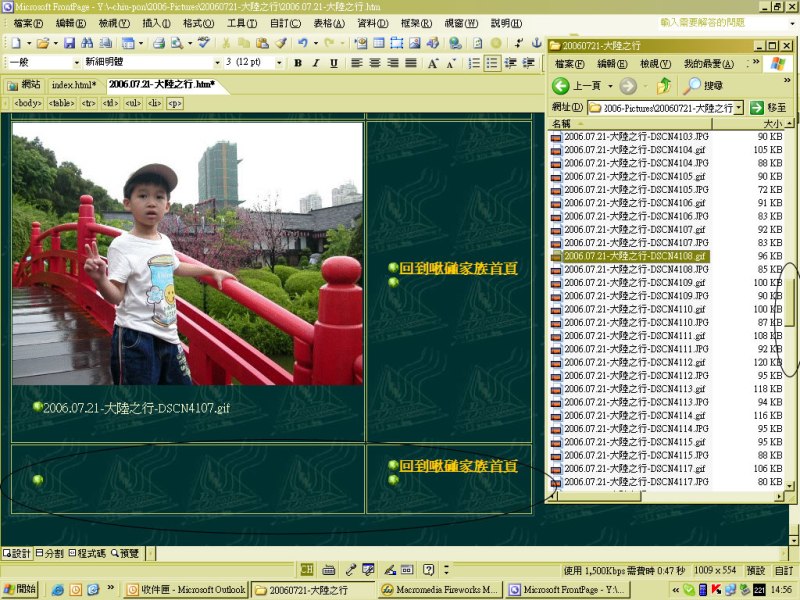Expand the New page dropdown arrow
Viewport: 800px width, 600px height.
[x=29, y=43]
